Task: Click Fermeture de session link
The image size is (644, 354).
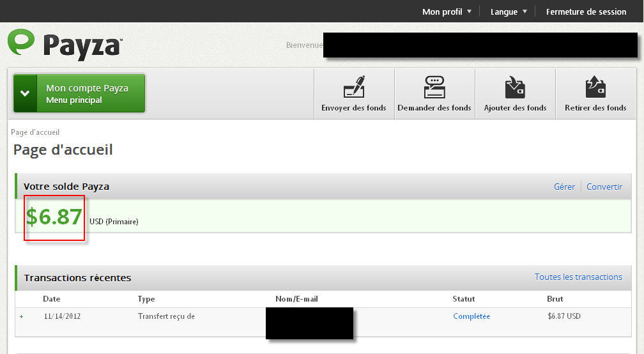Action: [x=586, y=12]
